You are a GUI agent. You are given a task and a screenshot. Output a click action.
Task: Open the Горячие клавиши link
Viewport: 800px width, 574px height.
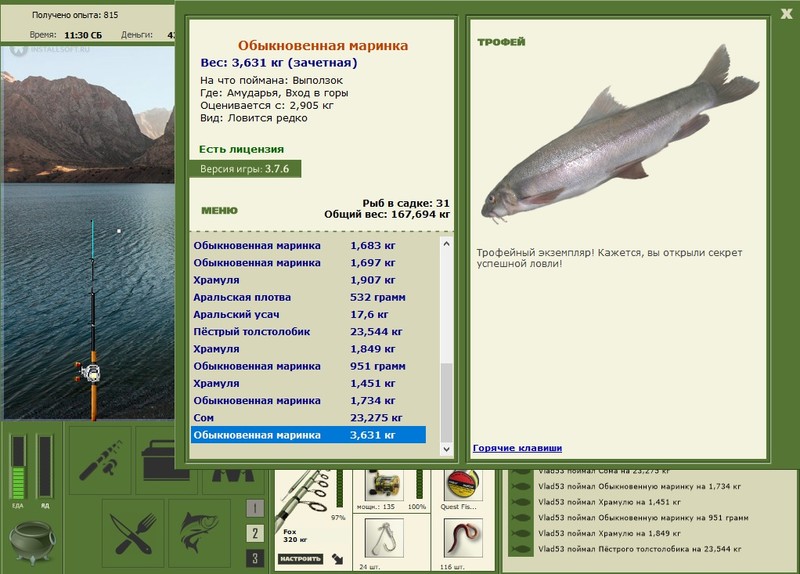(x=517, y=448)
